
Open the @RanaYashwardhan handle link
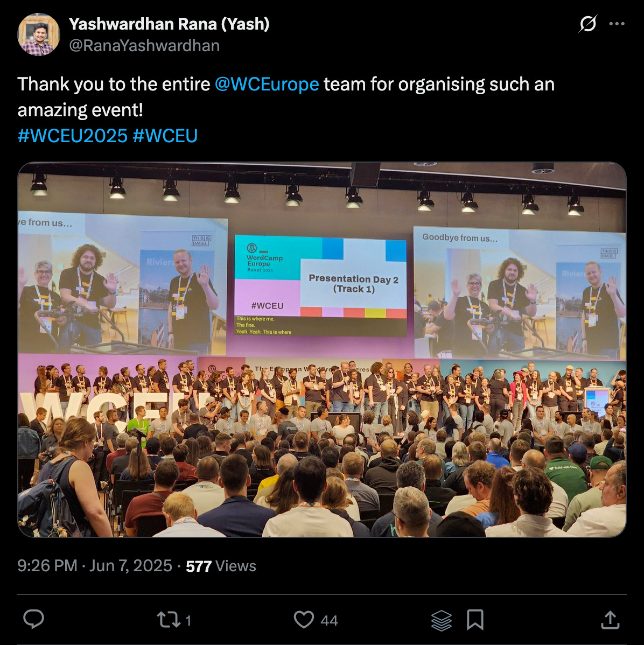point(144,46)
